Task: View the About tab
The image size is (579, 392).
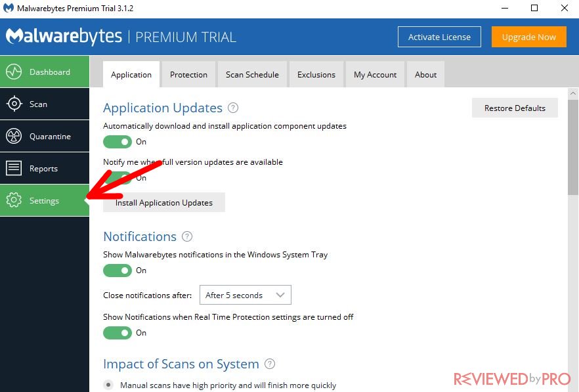Action: (x=426, y=74)
